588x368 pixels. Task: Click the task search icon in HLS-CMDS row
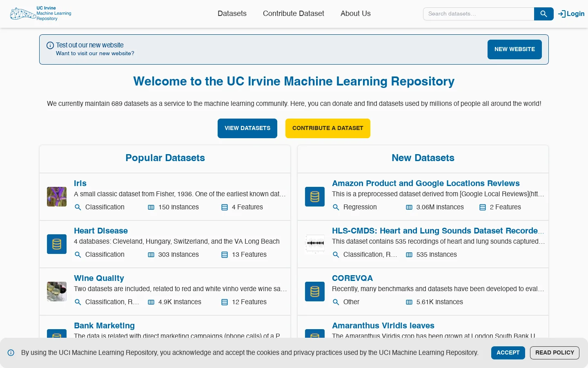tap(336, 255)
